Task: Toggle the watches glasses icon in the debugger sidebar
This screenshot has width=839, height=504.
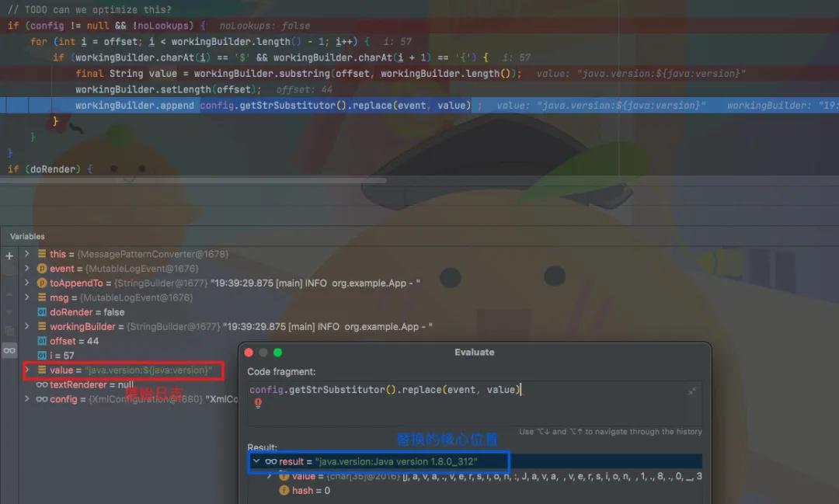Action: tap(9, 351)
